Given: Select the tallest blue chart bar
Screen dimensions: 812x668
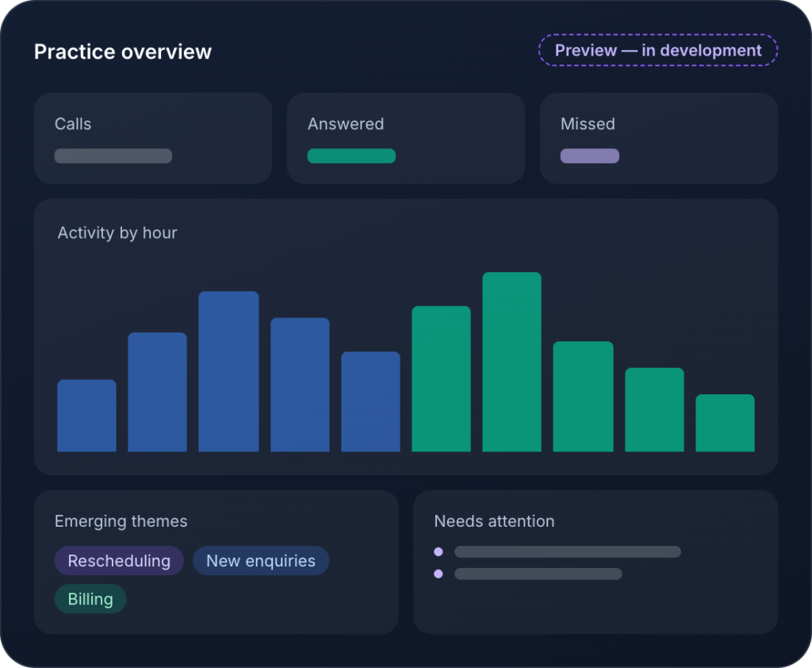Looking at the screenshot, I should pyautogui.click(x=228, y=371).
